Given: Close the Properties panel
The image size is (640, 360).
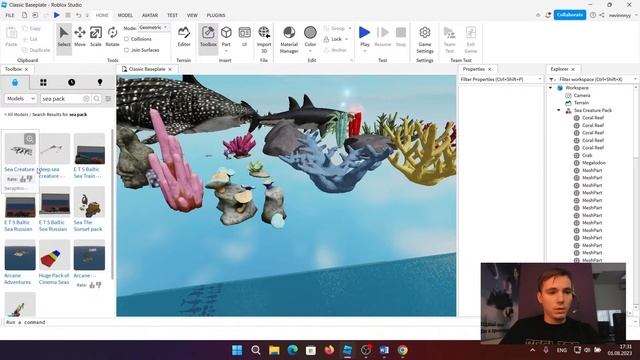Looking at the screenshot, I should coord(490,69).
